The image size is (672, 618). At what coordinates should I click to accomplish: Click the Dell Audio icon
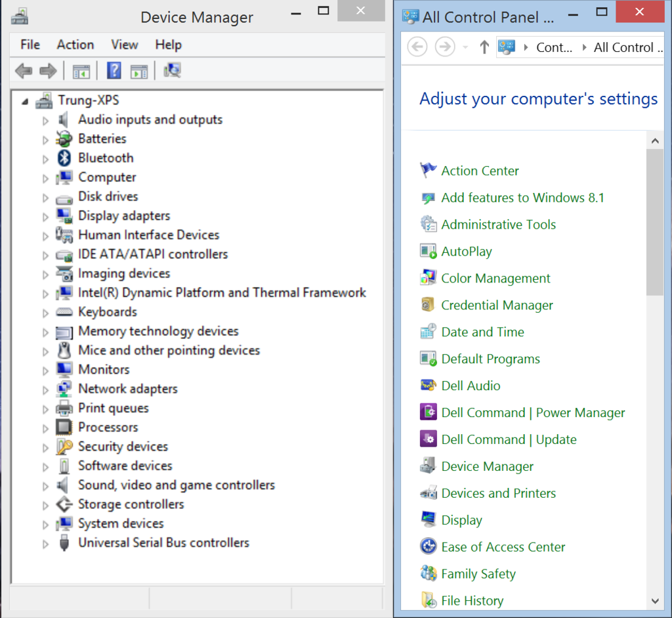coord(428,386)
